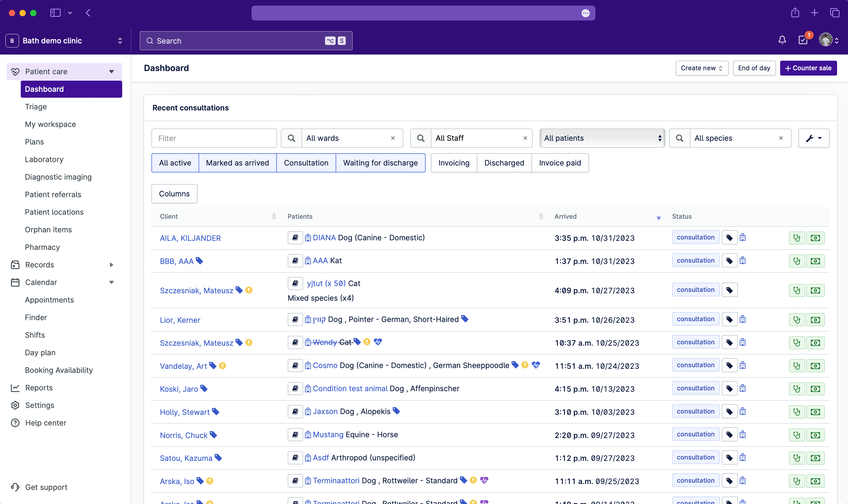Open the journal book icon beside AAA Kat
Viewport: 848px width, 504px height.
point(295,261)
